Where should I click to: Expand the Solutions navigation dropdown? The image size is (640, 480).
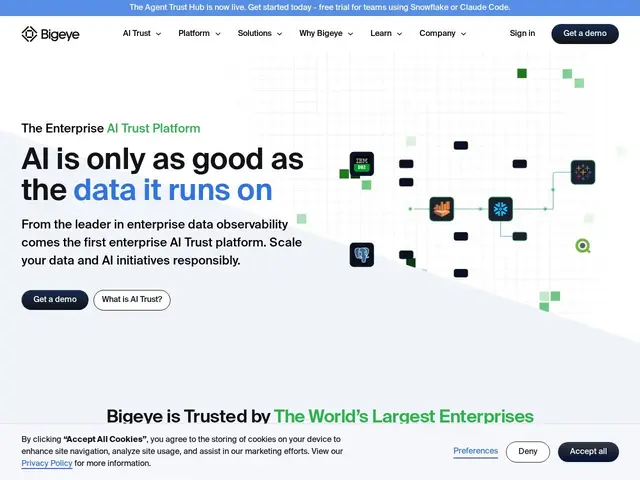[x=260, y=33]
